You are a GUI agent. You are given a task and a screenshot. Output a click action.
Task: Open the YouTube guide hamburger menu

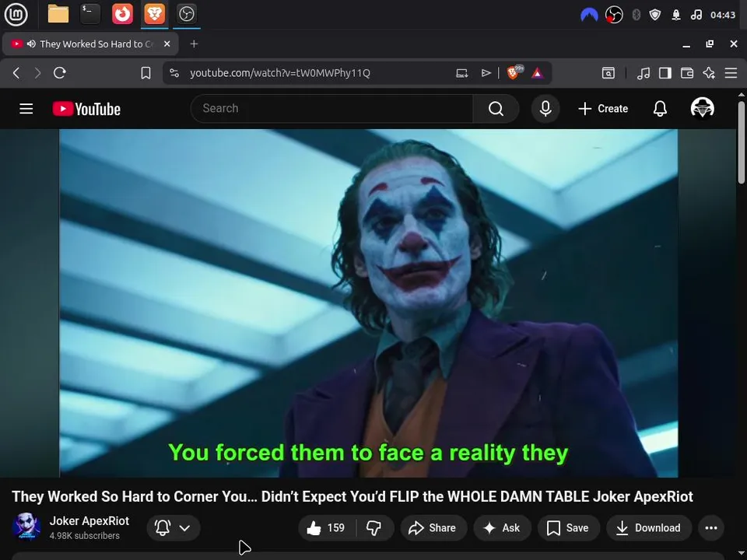point(26,109)
